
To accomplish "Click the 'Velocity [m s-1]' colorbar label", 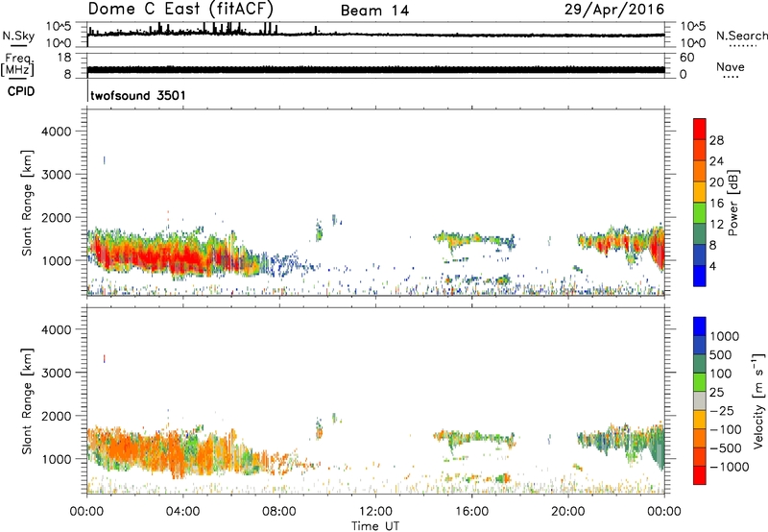I will (x=758, y=401).
